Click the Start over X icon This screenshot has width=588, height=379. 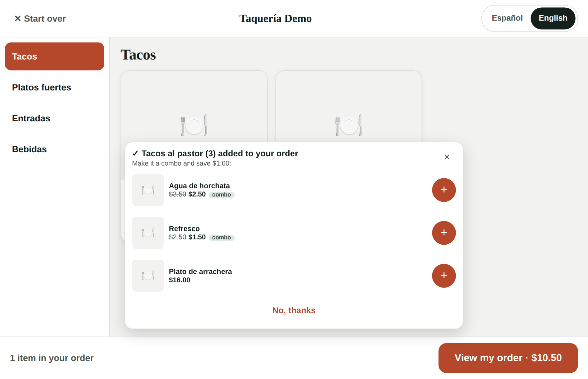pos(18,19)
